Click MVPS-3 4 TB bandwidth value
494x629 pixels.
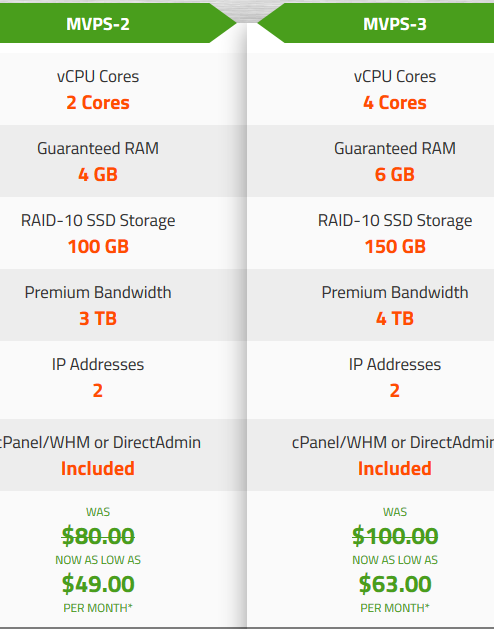coord(395,319)
